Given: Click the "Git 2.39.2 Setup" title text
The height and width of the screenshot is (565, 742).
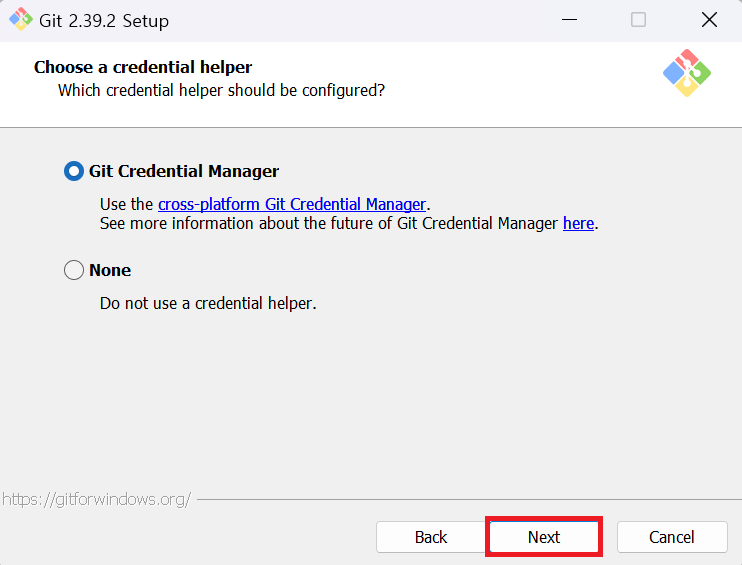Looking at the screenshot, I should click(x=104, y=21).
